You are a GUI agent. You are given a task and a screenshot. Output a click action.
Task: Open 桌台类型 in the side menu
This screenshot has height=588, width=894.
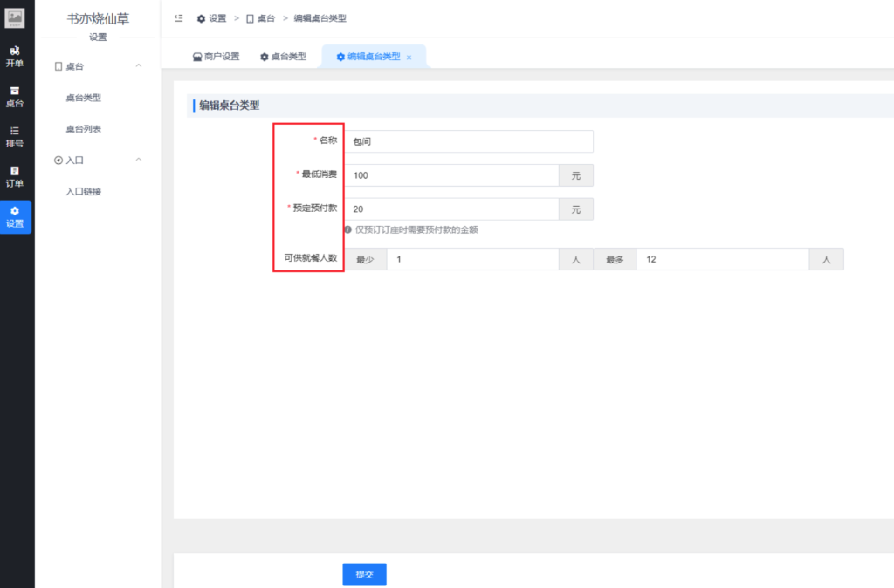click(84, 98)
